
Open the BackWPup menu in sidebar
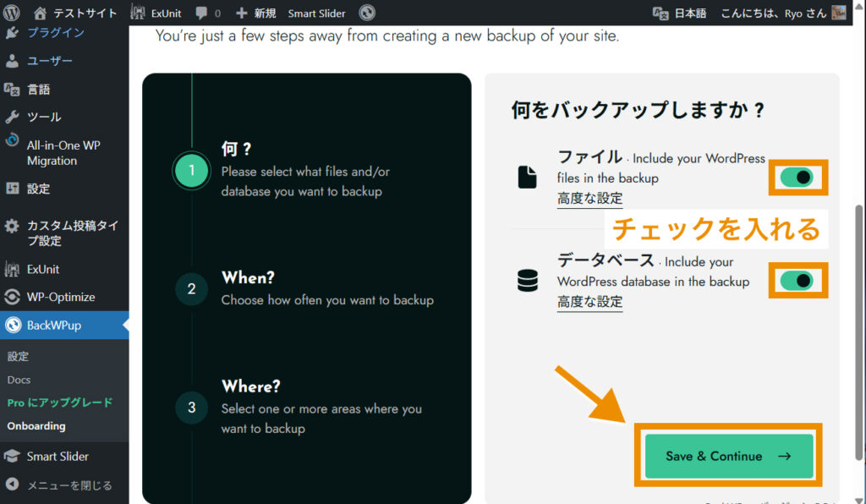[x=54, y=325]
